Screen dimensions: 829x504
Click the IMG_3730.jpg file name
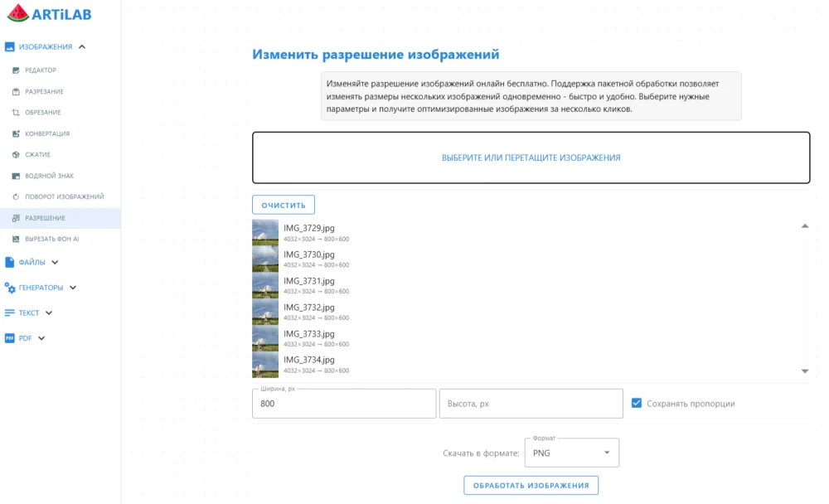click(308, 255)
